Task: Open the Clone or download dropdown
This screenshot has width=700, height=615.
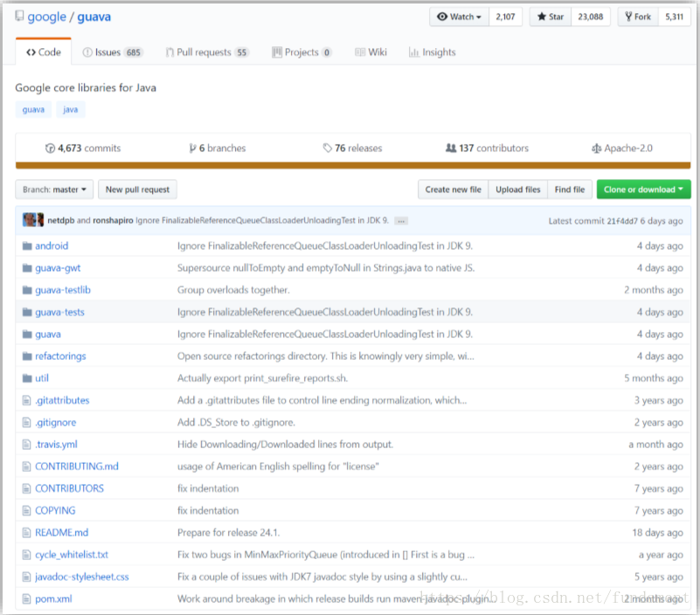Action: click(x=644, y=190)
